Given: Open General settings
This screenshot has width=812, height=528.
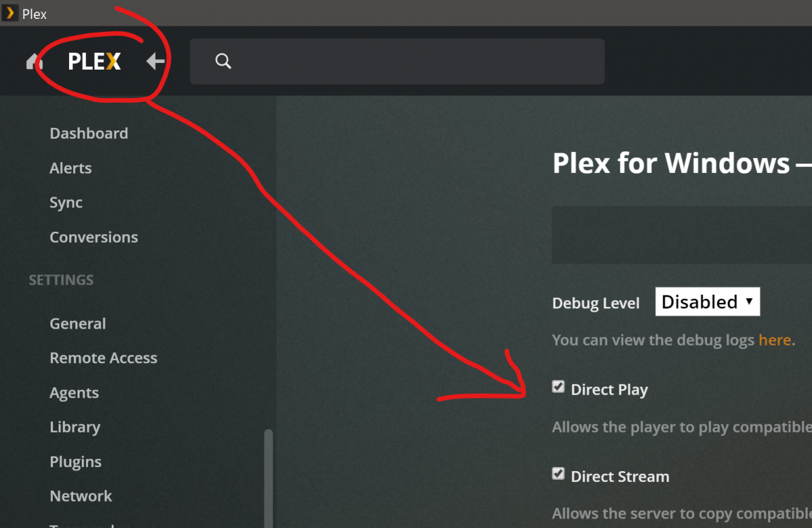Looking at the screenshot, I should [x=77, y=323].
